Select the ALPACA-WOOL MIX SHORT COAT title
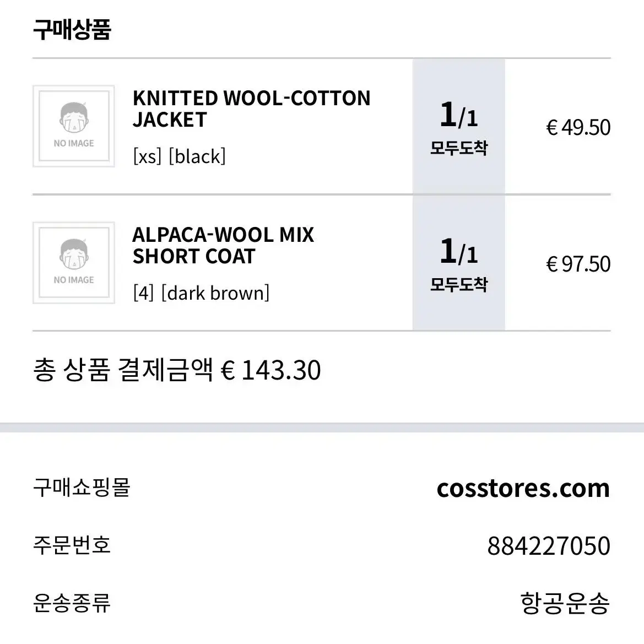The image size is (644, 644). tap(223, 246)
